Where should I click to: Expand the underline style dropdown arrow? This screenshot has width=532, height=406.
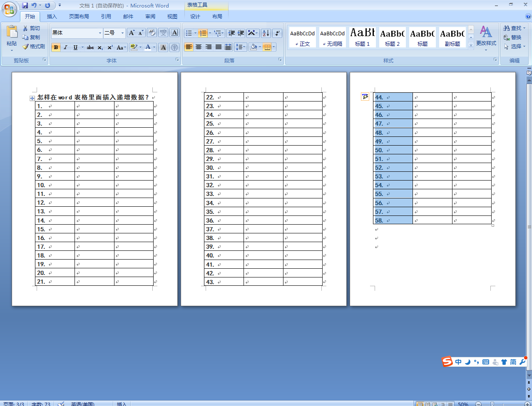[82, 47]
